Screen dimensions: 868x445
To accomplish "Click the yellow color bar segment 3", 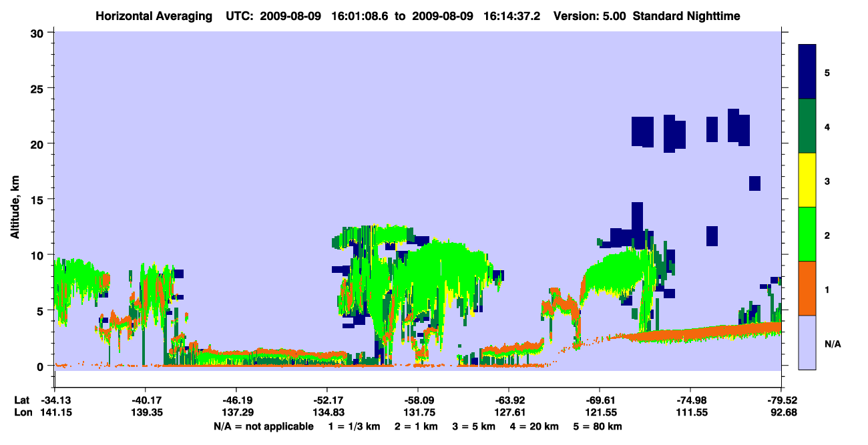I will pos(807,180).
